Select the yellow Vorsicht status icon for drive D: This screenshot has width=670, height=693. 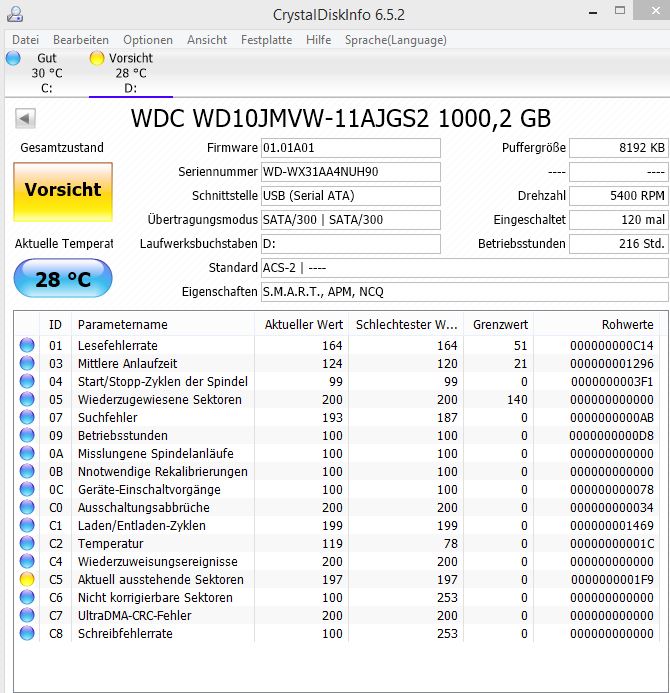pos(96,58)
